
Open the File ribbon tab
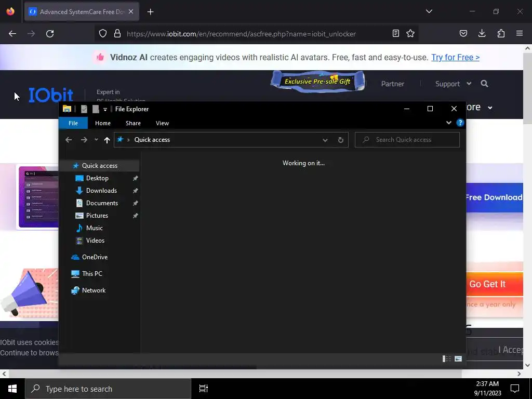tap(73, 123)
